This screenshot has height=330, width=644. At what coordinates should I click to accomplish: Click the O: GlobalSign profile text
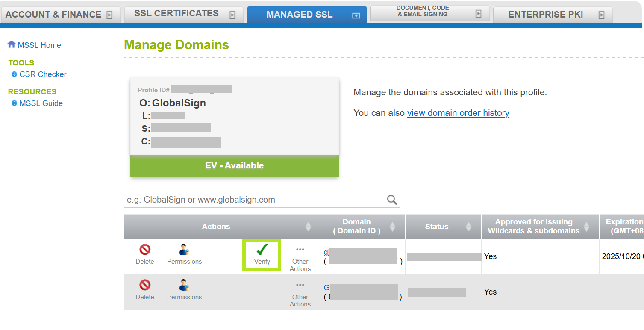tap(173, 103)
